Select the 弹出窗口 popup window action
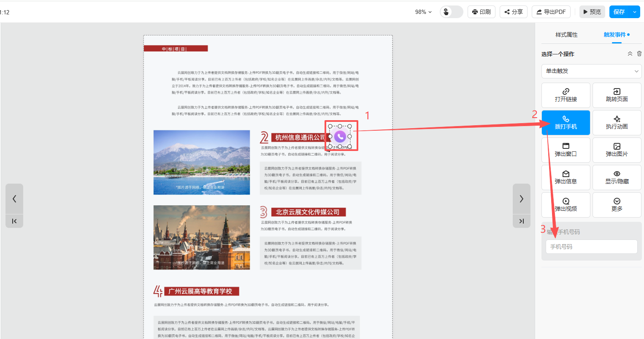The width and height of the screenshot is (644, 339). tap(566, 150)
